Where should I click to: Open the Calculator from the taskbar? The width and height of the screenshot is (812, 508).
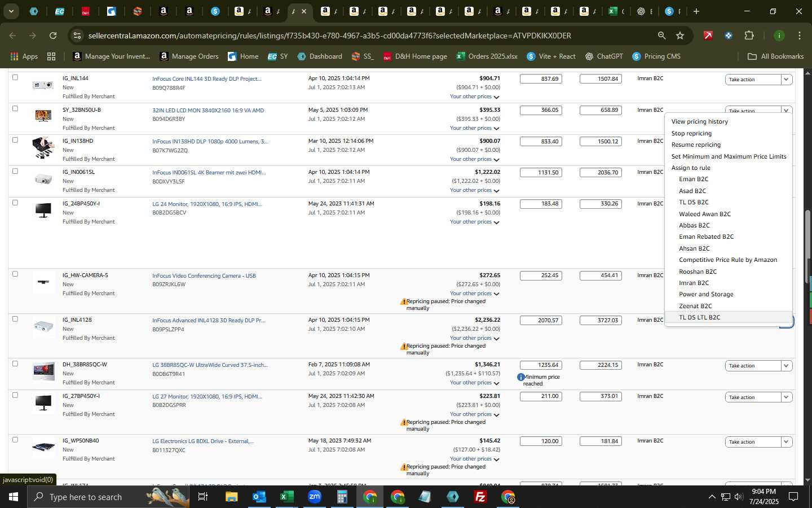[x=342, y=497]
